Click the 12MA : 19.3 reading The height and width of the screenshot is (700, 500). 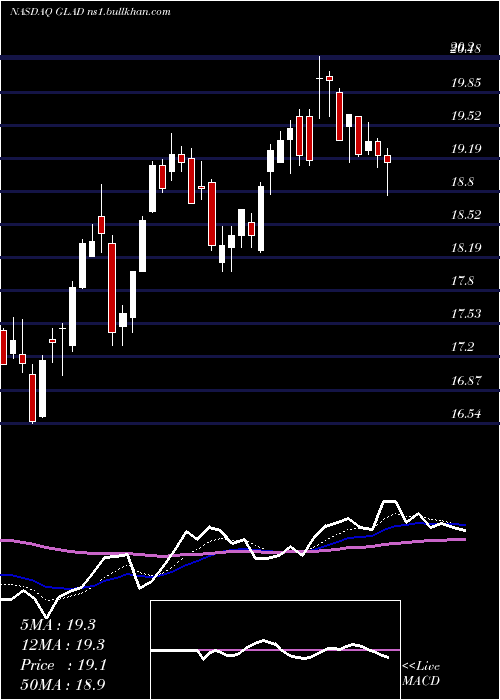pos(62,645)
